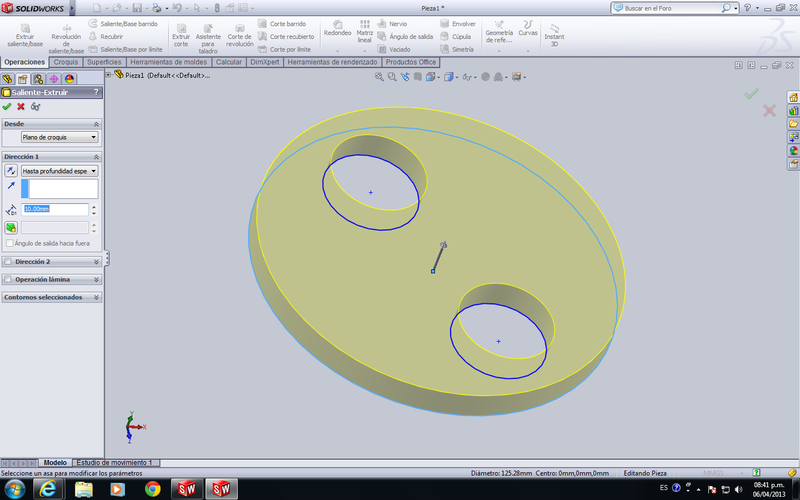Image resolution: width=800 pixels, height=500 pixels.
Task: Click the Saliente-Extruir help question mark
Action: pos(96,92)
